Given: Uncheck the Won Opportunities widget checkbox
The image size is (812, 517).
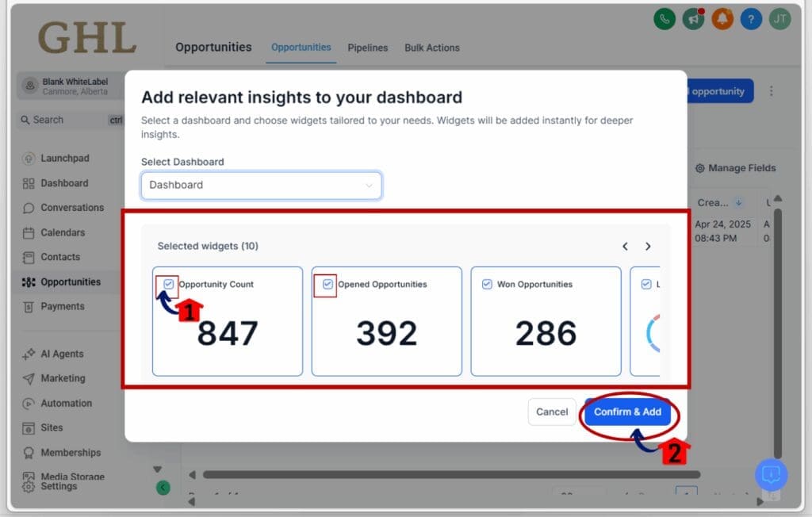Looking at the screenshot, I should 487,284.
